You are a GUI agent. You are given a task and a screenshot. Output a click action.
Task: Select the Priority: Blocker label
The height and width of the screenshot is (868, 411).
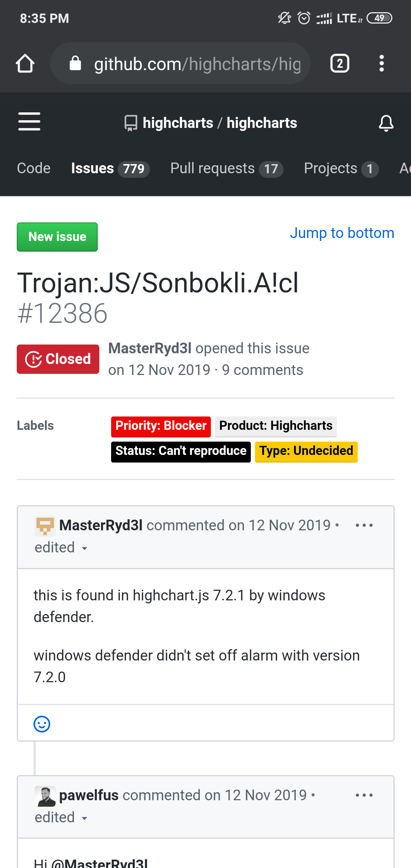[161, 426]
